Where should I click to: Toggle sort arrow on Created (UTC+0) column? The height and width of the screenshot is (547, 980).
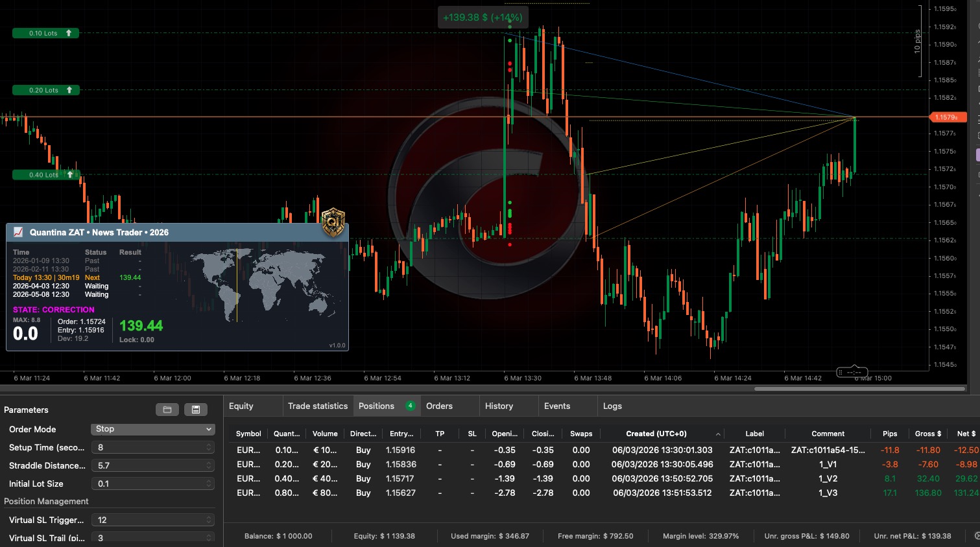pos(717,434)
